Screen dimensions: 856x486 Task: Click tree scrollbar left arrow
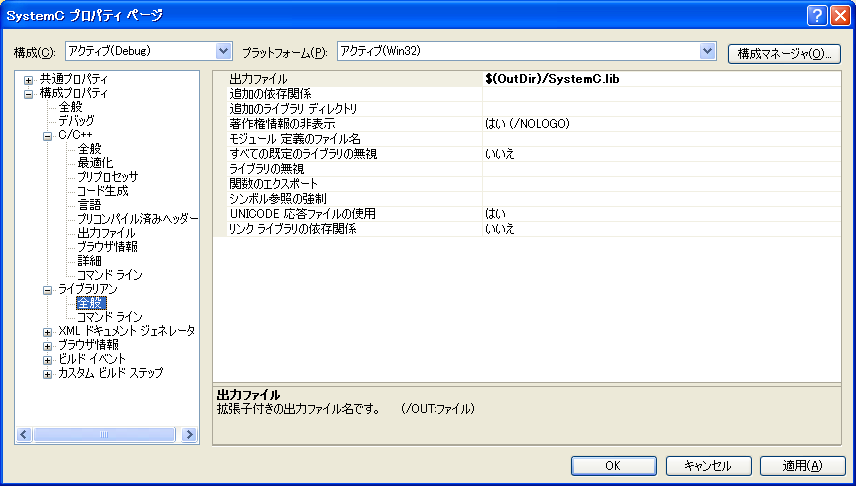24,435
